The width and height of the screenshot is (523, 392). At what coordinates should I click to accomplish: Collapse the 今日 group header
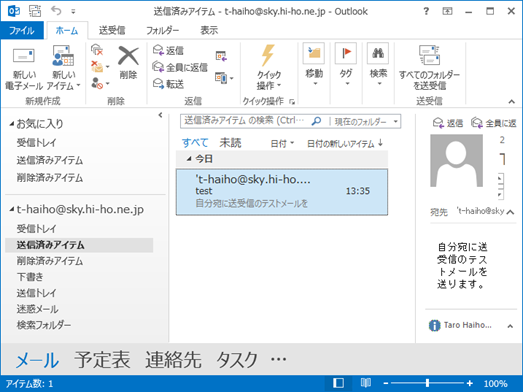point(189,159)
